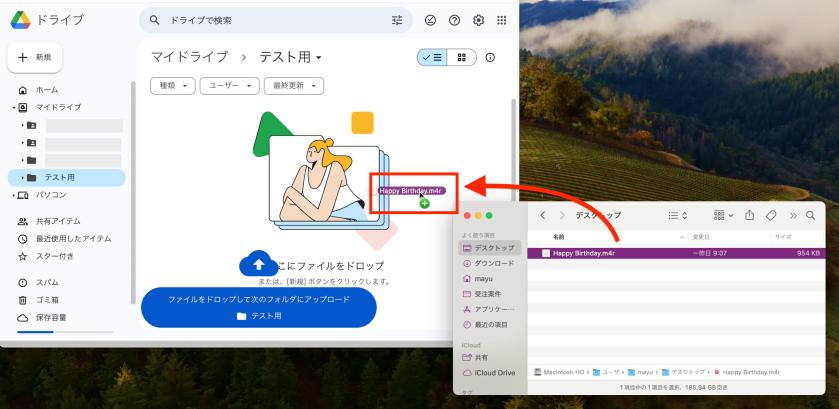Open 共有アイテム in Drive sidebar
Screen dimensions: 839x409
58,221
